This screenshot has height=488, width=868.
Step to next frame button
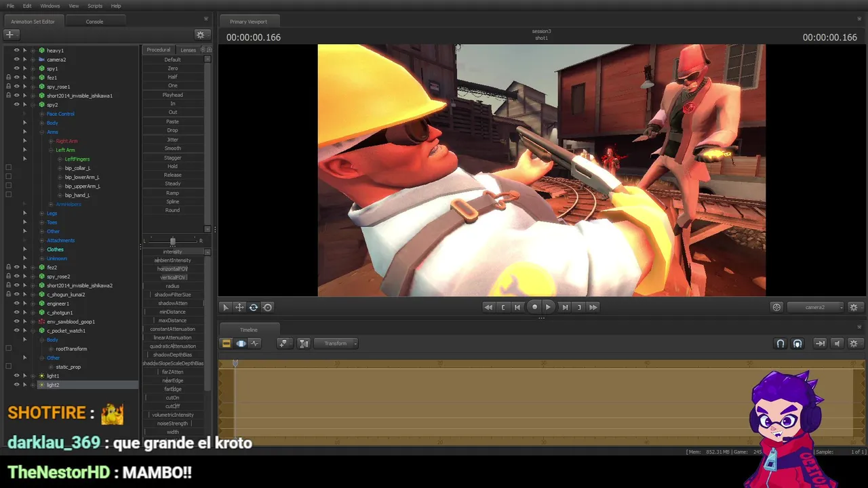[x=565, y=307]
